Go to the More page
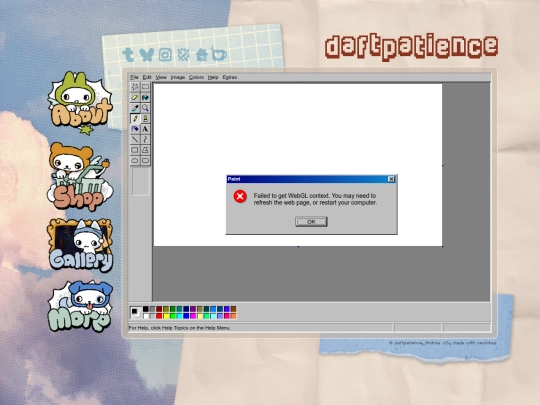The image size is (540, 405). (x=80, y=307)
